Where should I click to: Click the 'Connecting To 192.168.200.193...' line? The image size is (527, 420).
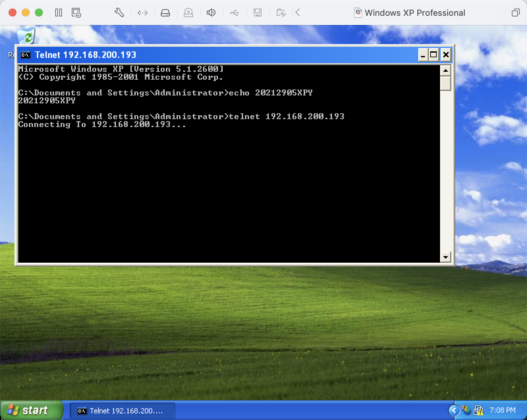pos(102,124)
